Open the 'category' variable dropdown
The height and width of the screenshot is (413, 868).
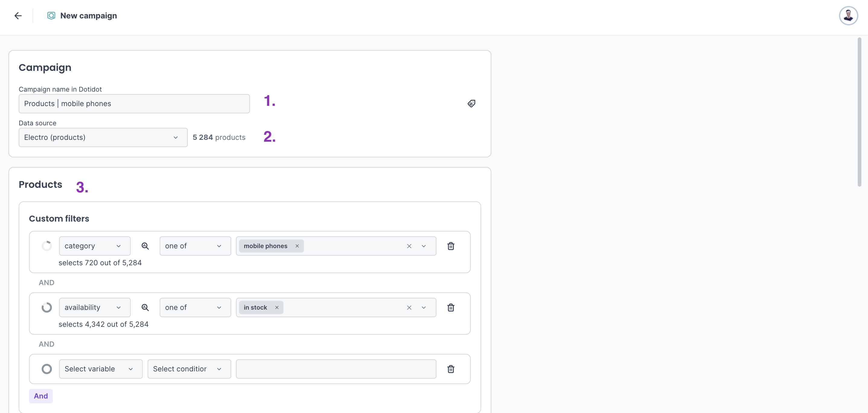94,246
